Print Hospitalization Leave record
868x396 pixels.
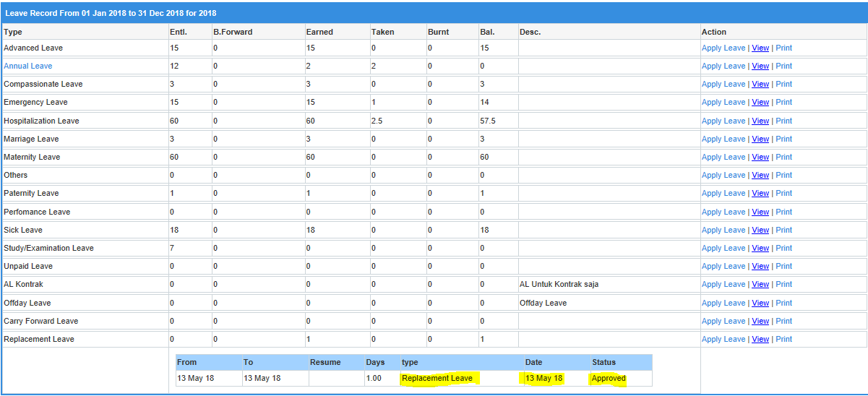pyautogui.click(x=783, y=121)
